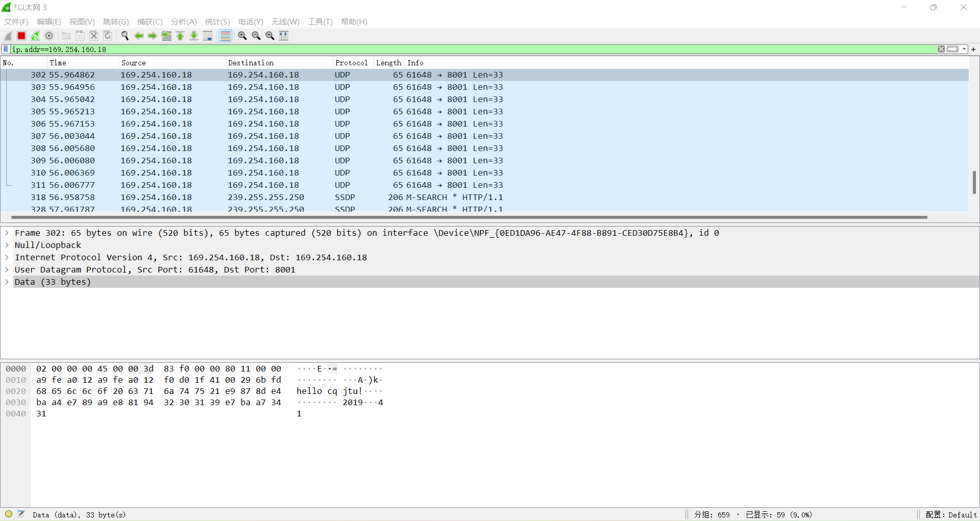Click the expert information status circle
The height and width of the screenshot is (521, 980).
tap(9, 514)
